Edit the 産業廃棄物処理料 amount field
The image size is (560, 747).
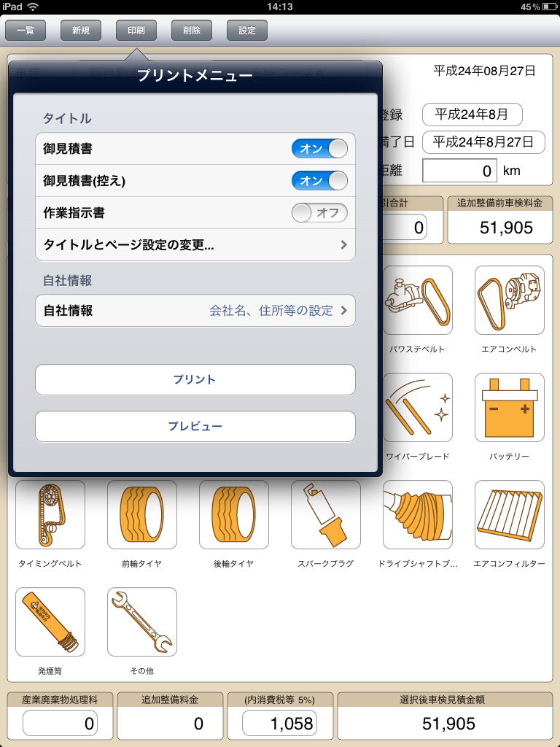pyautogui.click(x=60, y=723)
